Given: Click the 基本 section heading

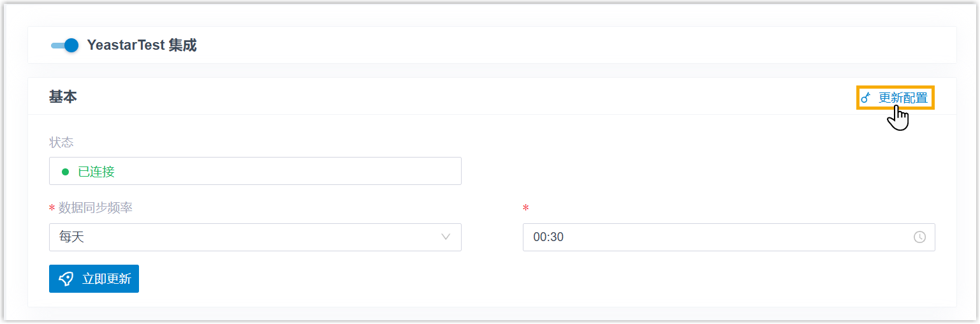Looking at the screenshot, I should coord(63,97).
